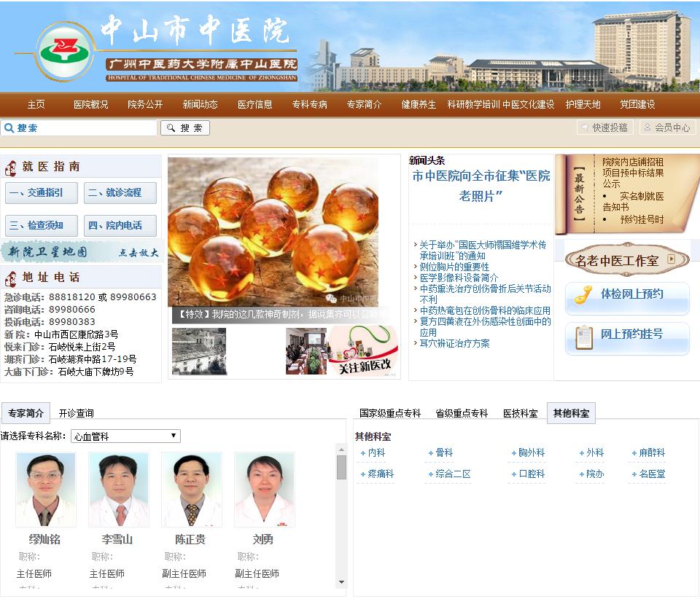The height and width of the screenshot is (604, 700).
Task: Open news about 国医大师禤国维学术传承培训班
Action: click(x=483, y=250)
